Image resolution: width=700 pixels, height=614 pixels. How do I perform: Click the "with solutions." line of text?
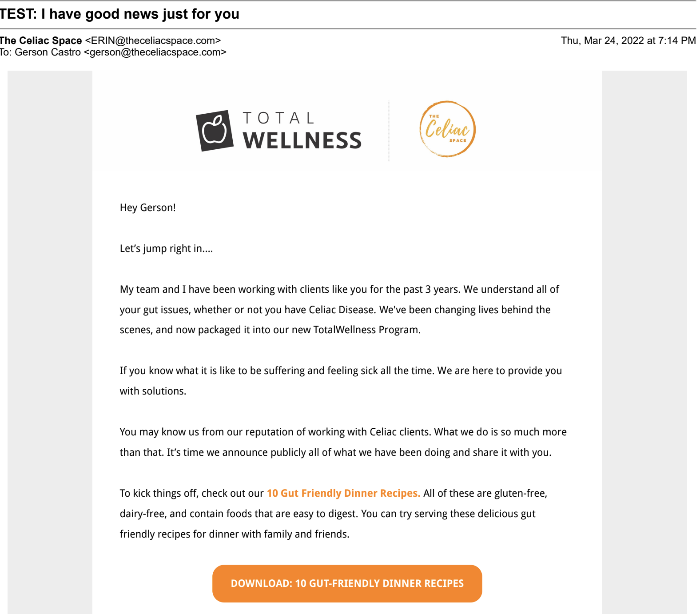pyautogui.click(x=153, y=391)
